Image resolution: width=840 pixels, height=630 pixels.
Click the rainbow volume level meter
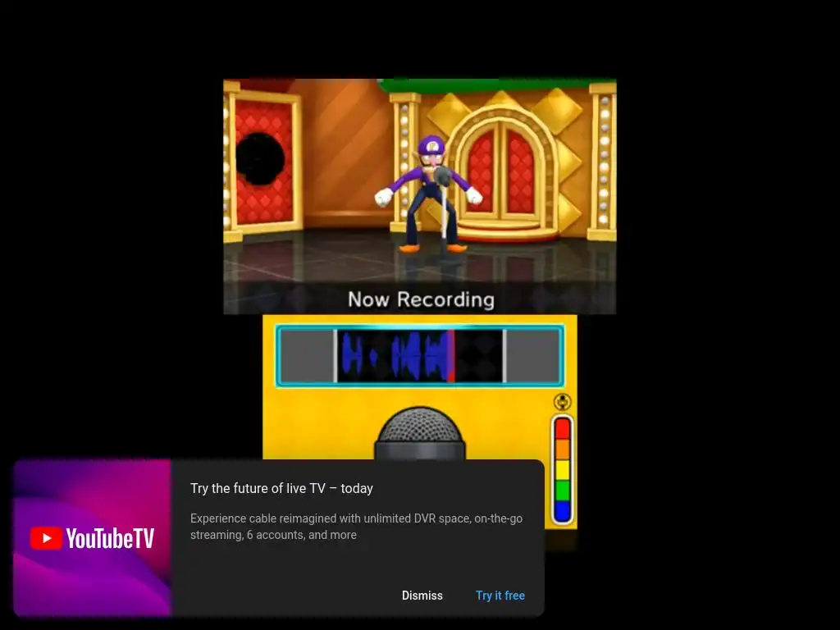tap(562, 470)
